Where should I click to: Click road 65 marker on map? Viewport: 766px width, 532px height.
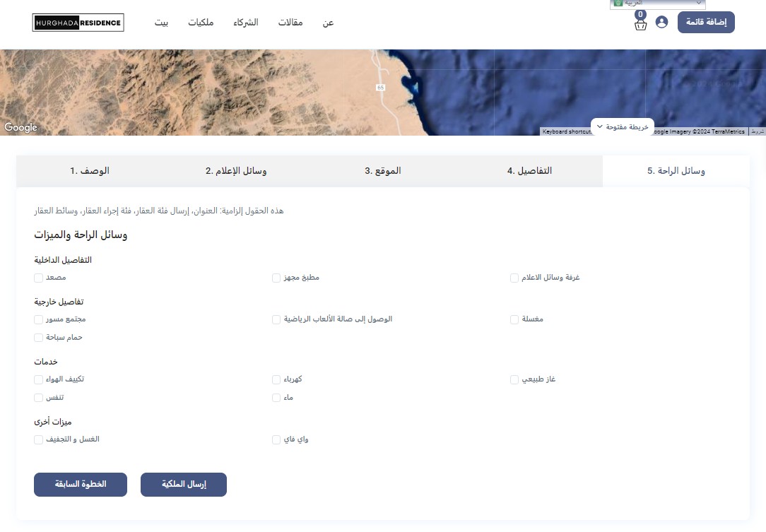[x=381, y=88]
